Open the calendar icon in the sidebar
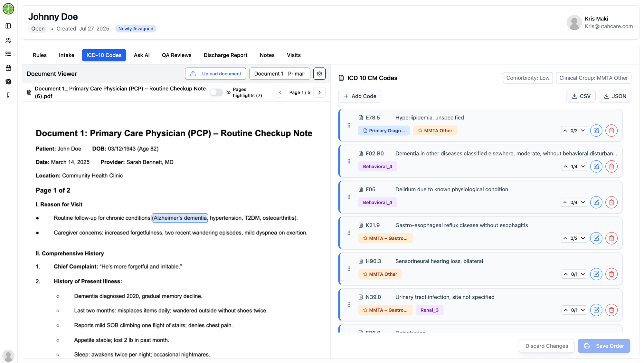644x363 pixels. tap(8, 68)
